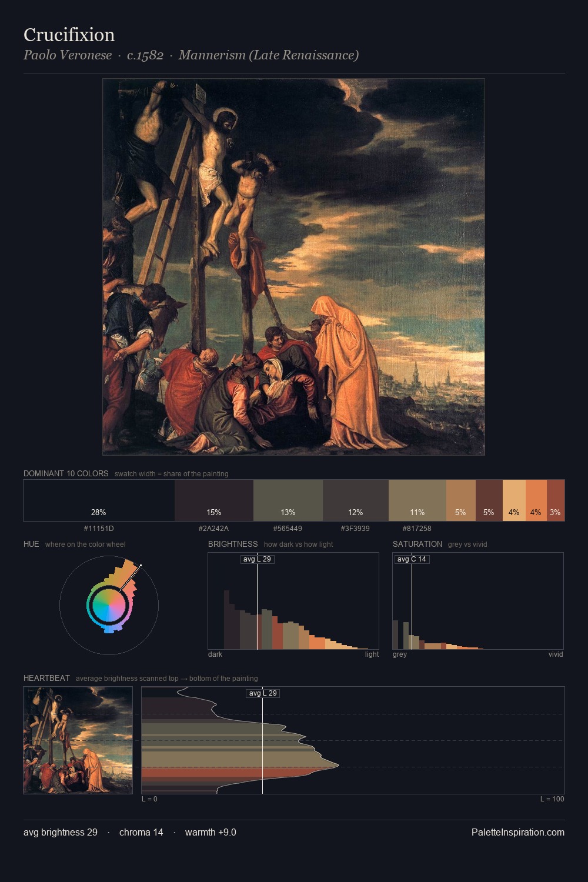Click the 'grey' axis label
Screen dimensions: 588x882
click(x=400, y=654)
